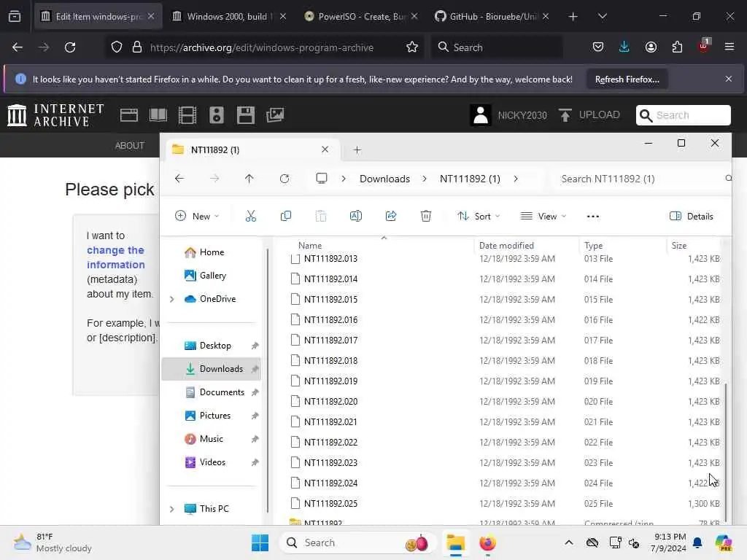This screenshot has width=747, height=560.
Task: Click the Search NT111892 (1) field
Action: [640, 179]
